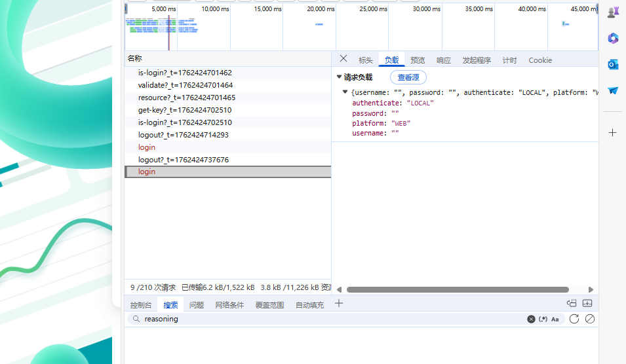Add a new drawer tool with plus icon
Image resolution: width=626 pixels, height=364 pixels.
click(339, 304)
